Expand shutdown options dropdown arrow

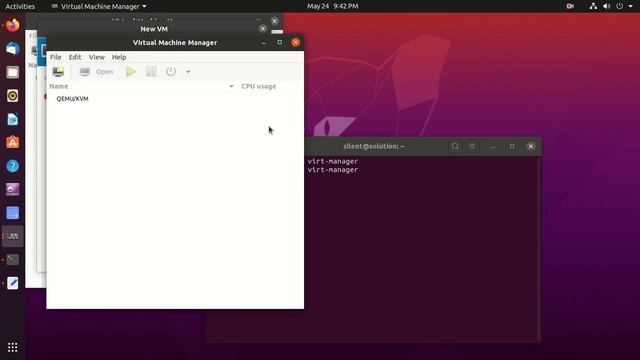pos(188,72)
